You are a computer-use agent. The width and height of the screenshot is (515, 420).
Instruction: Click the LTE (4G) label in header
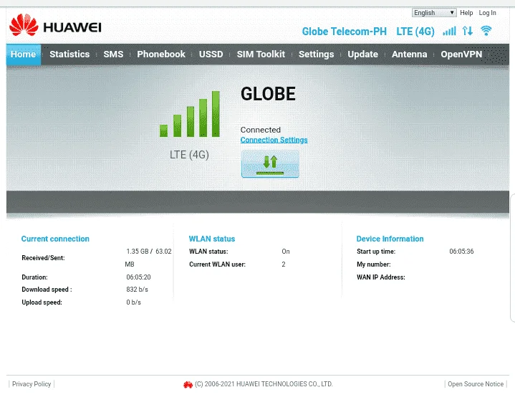415,32
